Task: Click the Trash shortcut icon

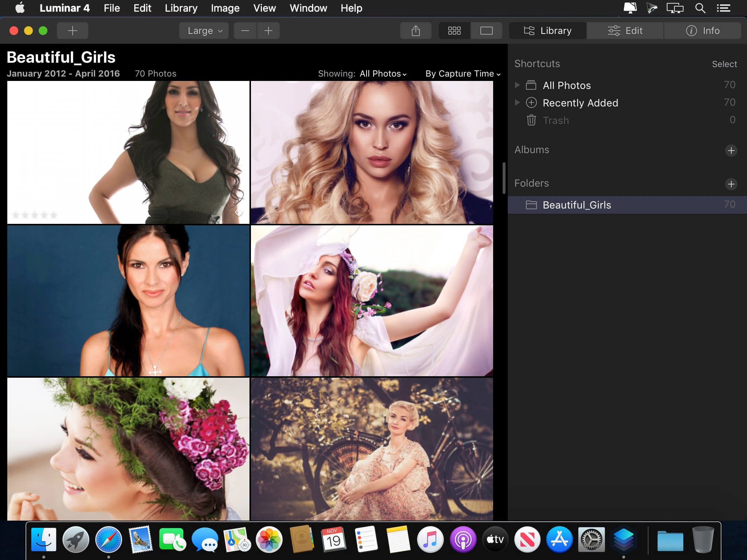Action: [x=531, y=120]
